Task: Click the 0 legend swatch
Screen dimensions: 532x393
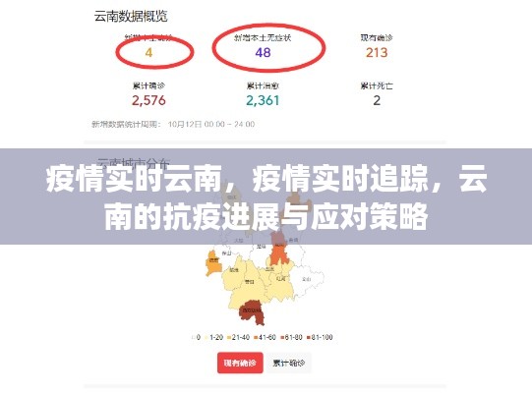Action: tap(196, 337)
